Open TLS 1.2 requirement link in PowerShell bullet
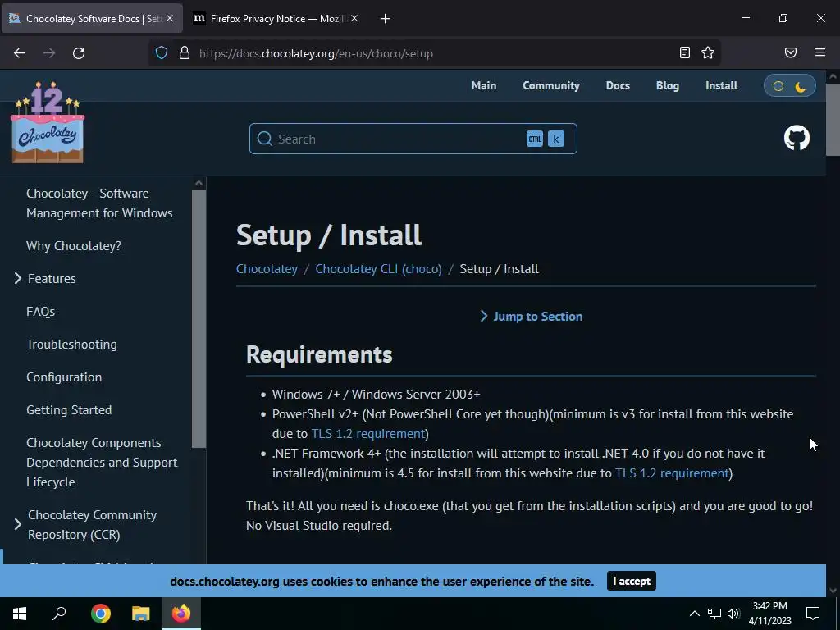This screenshot has width=840, height=630. tap(368, 433)
